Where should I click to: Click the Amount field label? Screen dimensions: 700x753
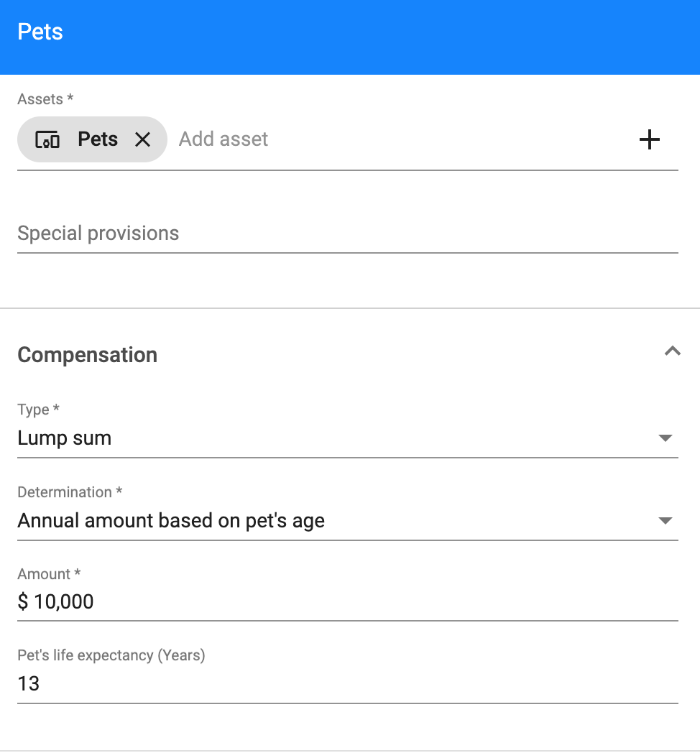[49, 574]
